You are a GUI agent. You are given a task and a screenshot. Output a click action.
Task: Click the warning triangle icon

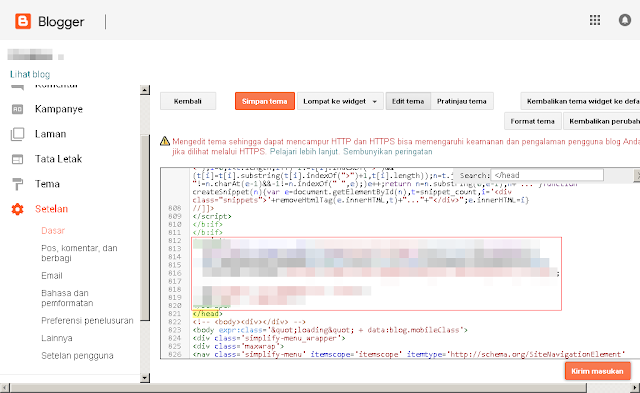(x=164, y=141)
